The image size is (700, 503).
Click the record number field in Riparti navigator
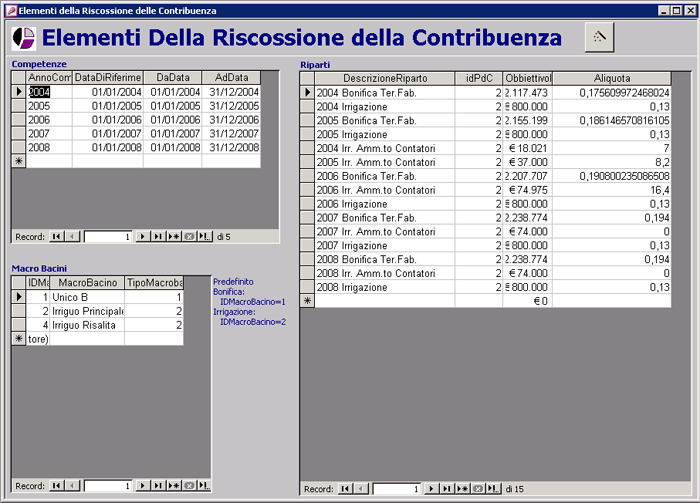click(x=396, y=489)
